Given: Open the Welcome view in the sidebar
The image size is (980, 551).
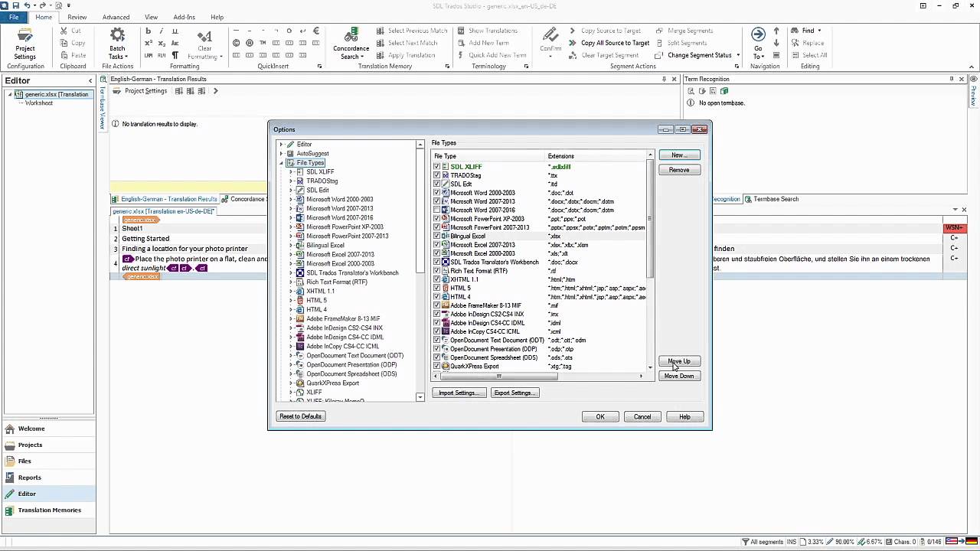Looking at the screenshot, I should click(x=48, y=429).
